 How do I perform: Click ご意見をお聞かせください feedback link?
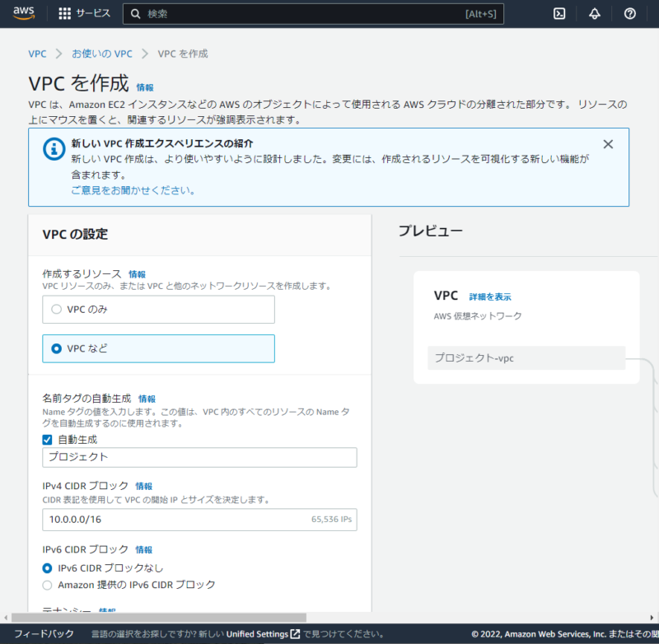click(133, 190)
